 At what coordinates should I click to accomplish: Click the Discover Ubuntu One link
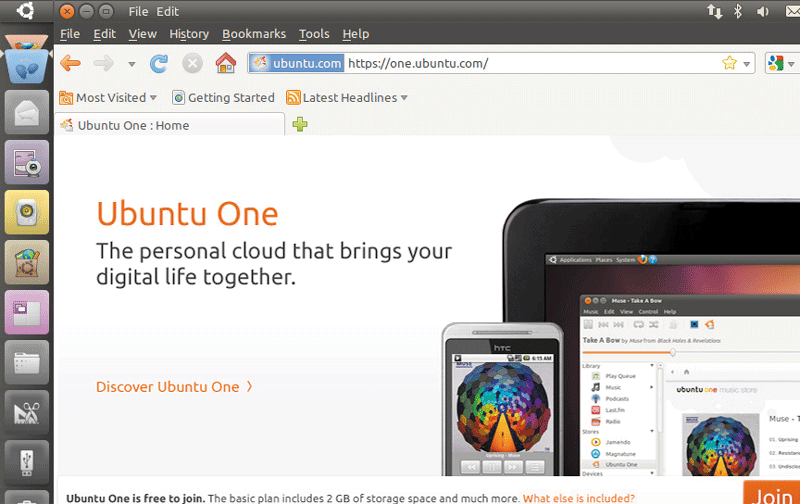(x=174, y=387)
